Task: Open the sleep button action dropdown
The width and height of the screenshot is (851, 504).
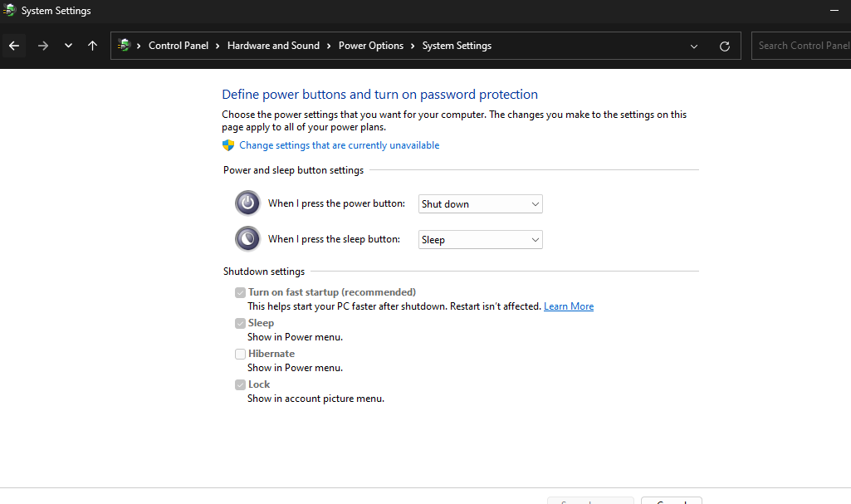Action: click(x=480, y=240)
